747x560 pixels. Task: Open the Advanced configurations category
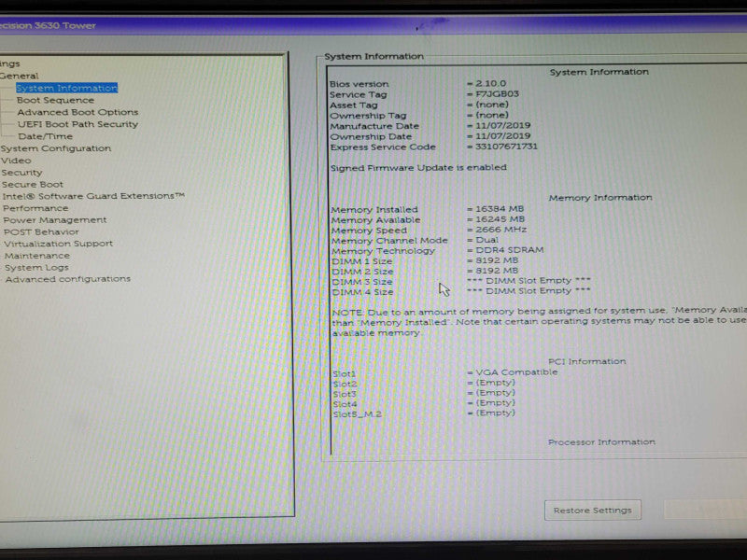pos(67,279)
